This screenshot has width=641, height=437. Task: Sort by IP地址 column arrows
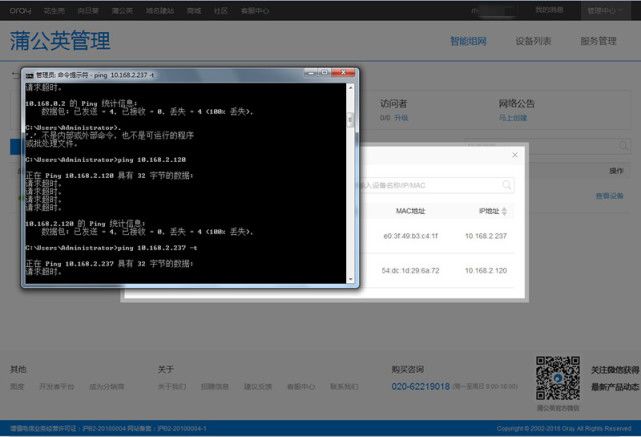click(504, 211)
